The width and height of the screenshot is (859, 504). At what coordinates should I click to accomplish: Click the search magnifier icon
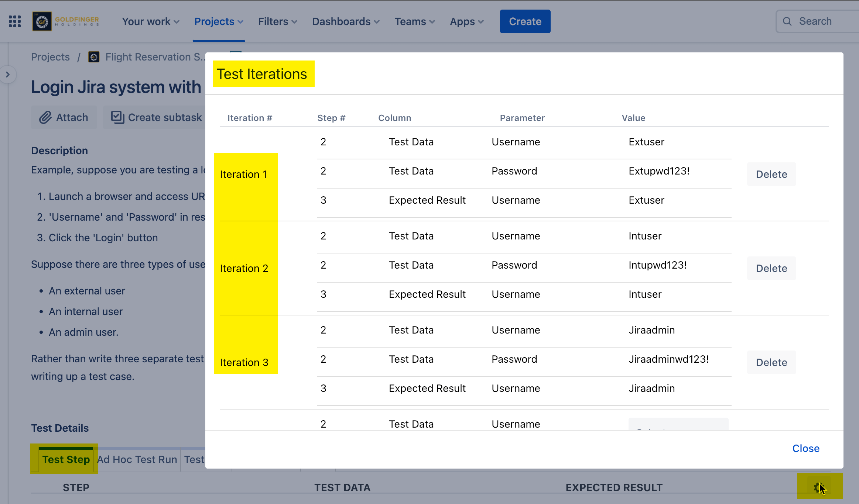(787, 21)
